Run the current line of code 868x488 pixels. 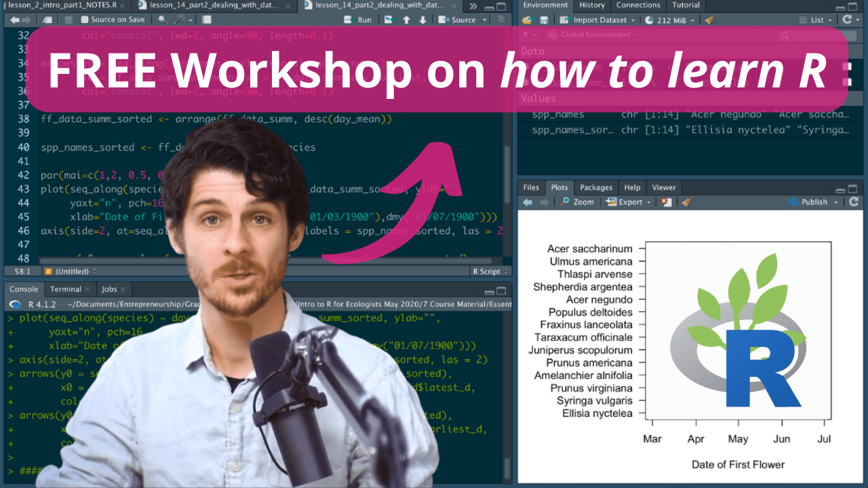[x=357, y=19]
